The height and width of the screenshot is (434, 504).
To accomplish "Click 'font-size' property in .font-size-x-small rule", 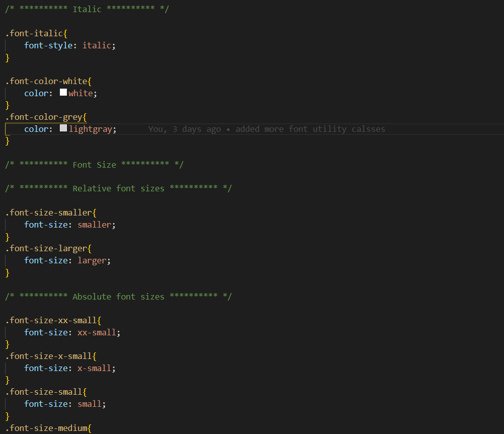I will pos(46,368).
